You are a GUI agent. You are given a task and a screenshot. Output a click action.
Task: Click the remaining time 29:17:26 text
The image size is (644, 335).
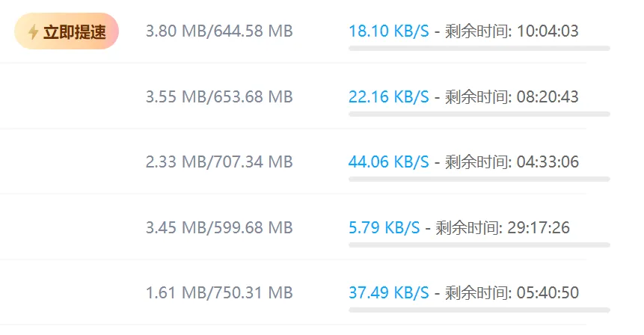click(539, 227)
